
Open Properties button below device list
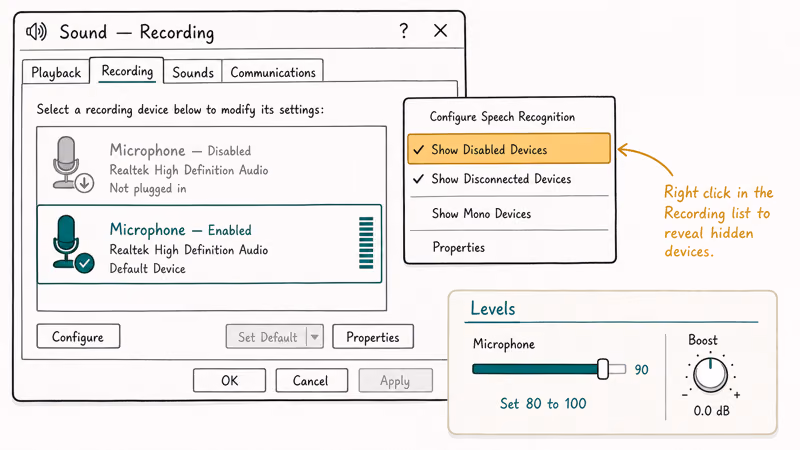point(373,337)
